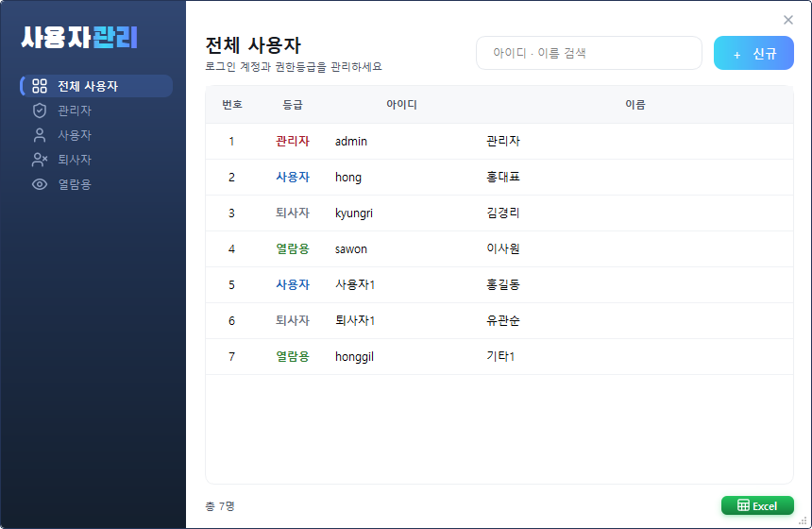Sort by the 이름 column header

tap(635, 105)
